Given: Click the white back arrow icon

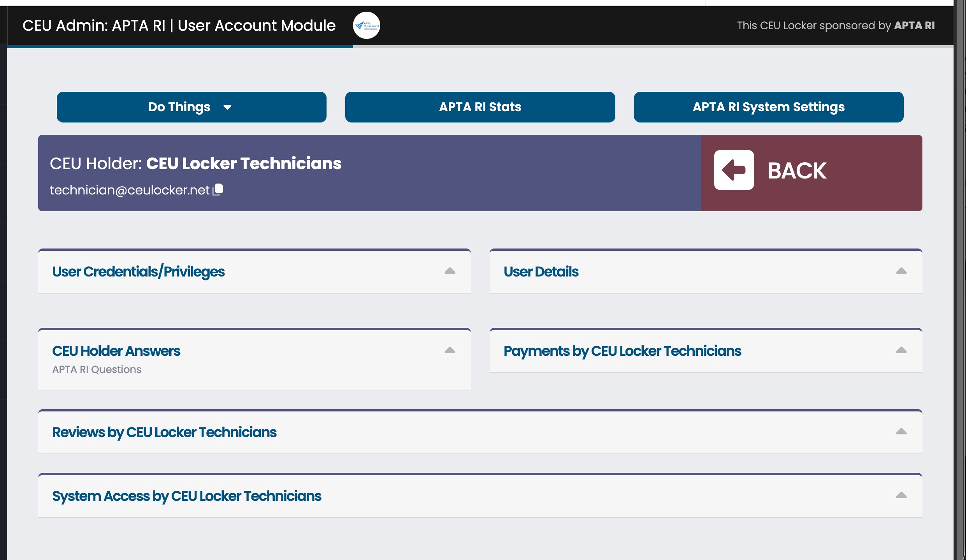Looking at the screenshot, I should (734, 170).
